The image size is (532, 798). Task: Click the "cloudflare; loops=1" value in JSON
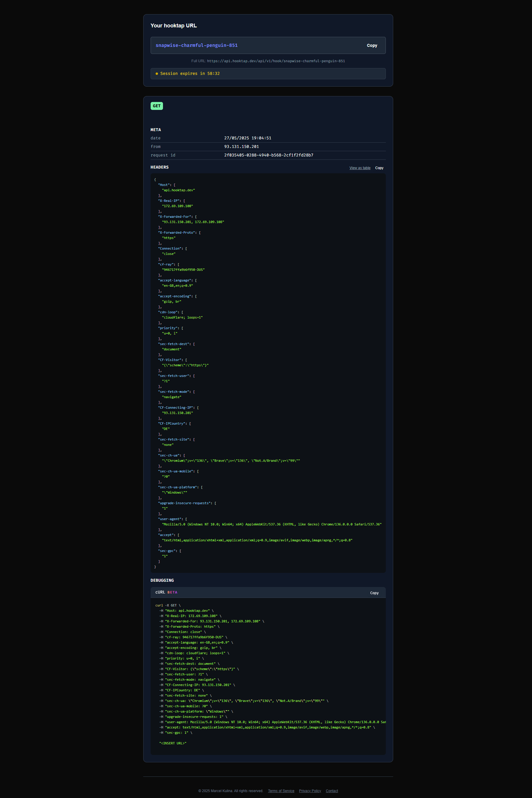pos(182,318)
